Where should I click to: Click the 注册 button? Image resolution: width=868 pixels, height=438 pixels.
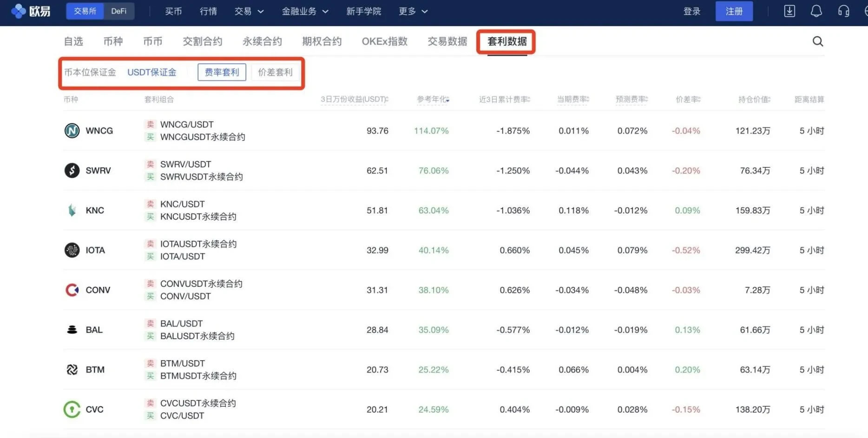tap(734, 11)
